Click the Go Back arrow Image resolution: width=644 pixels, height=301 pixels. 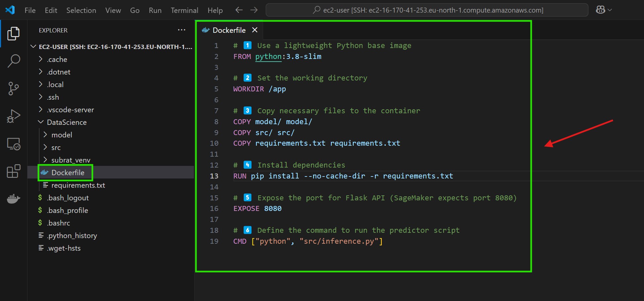239,10
